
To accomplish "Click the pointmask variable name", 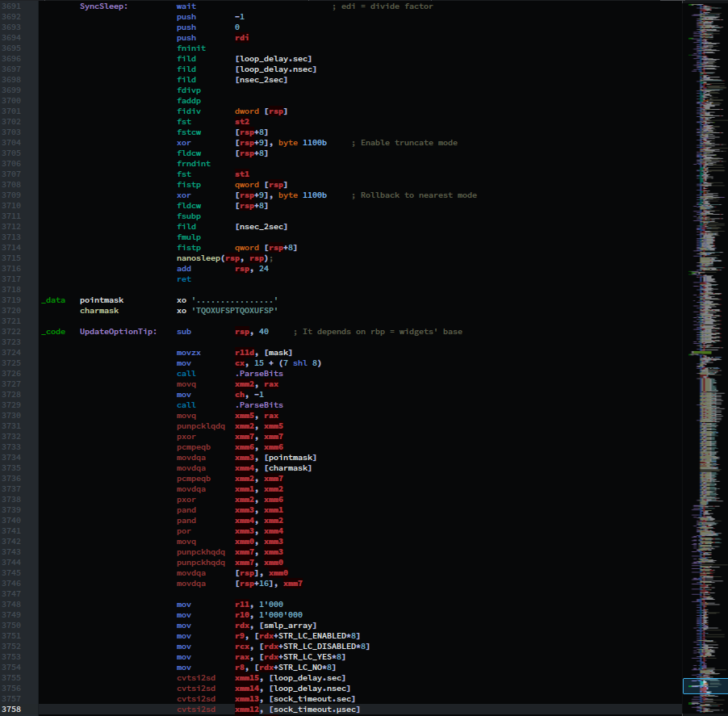I will (101, 300).
